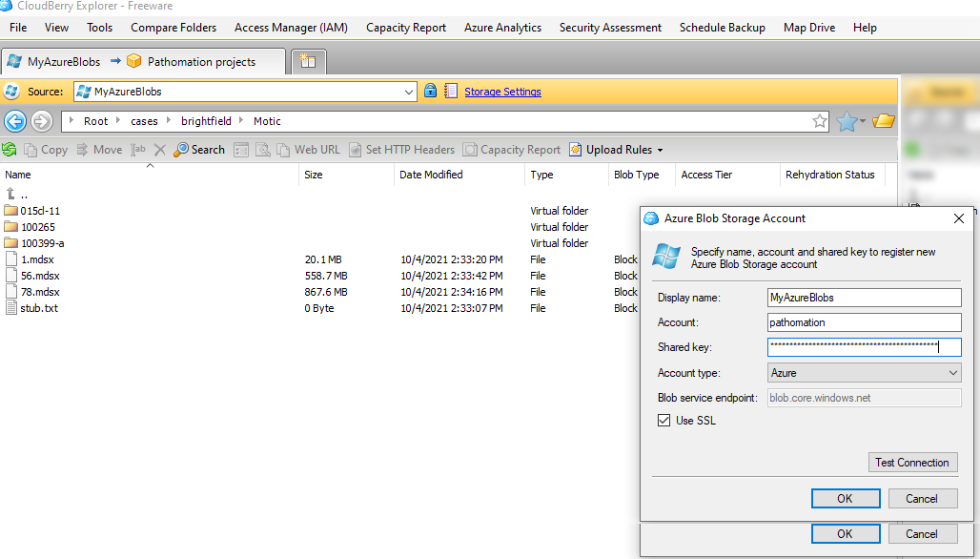The image size is (980, 559).
Task: Open the 100265 virtual folder
Action: 38,227
